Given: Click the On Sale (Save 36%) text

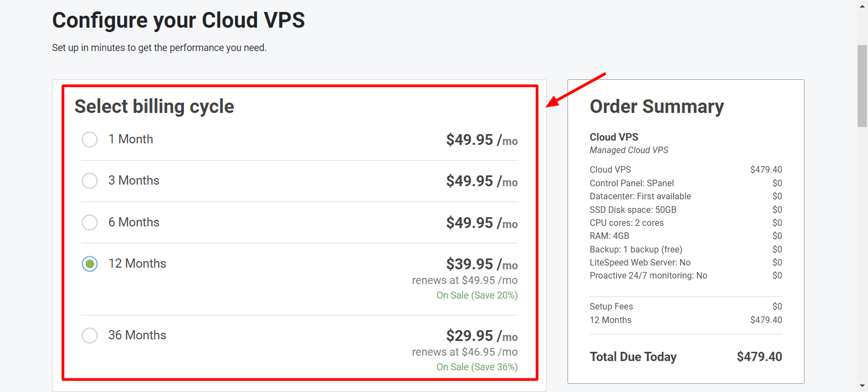Looking at the screenshot, I should pyautogui.click(x=477, y=367).
